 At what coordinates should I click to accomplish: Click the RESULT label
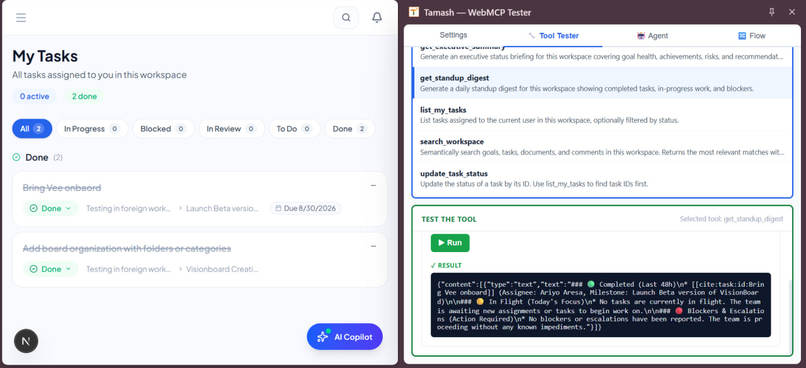point(446,265)
